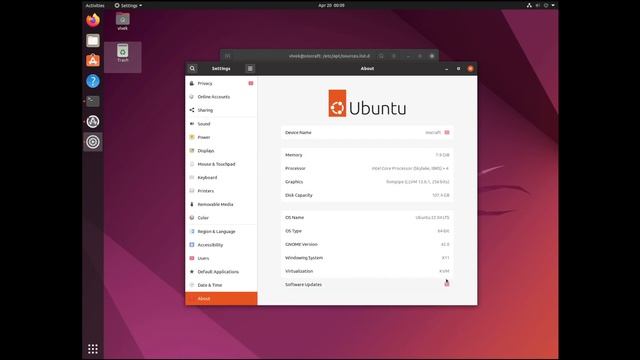Select Date & Time in the sidebar

(x=221, y=285)
